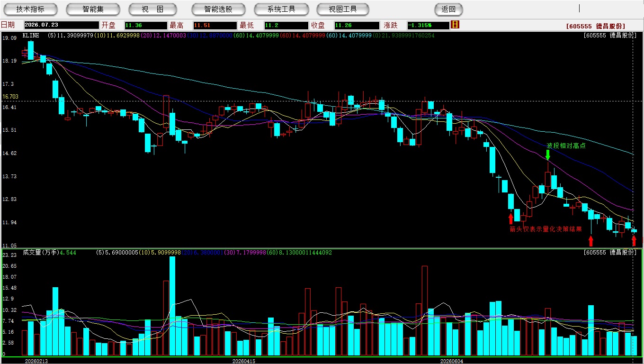Screen dimensions: 644x364
Task: Click the 16.703 price level label
Action: [x=10, y=96]
